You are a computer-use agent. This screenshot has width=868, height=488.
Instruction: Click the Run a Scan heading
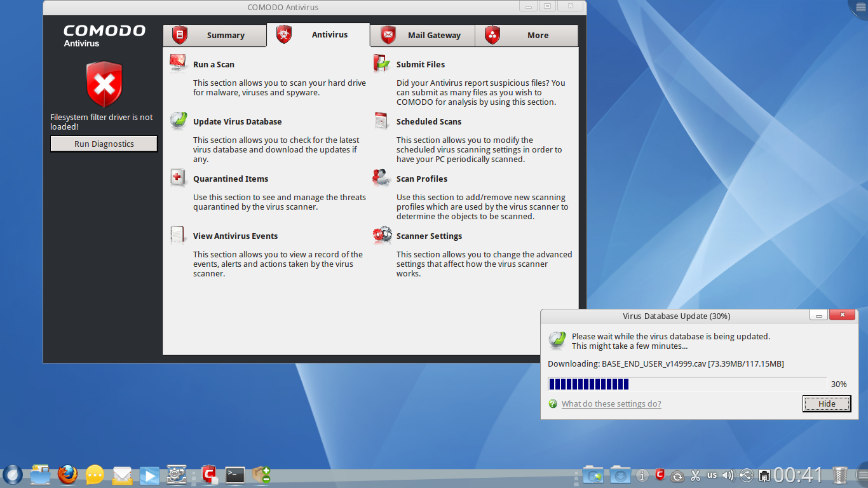click(x=214, y=64)
